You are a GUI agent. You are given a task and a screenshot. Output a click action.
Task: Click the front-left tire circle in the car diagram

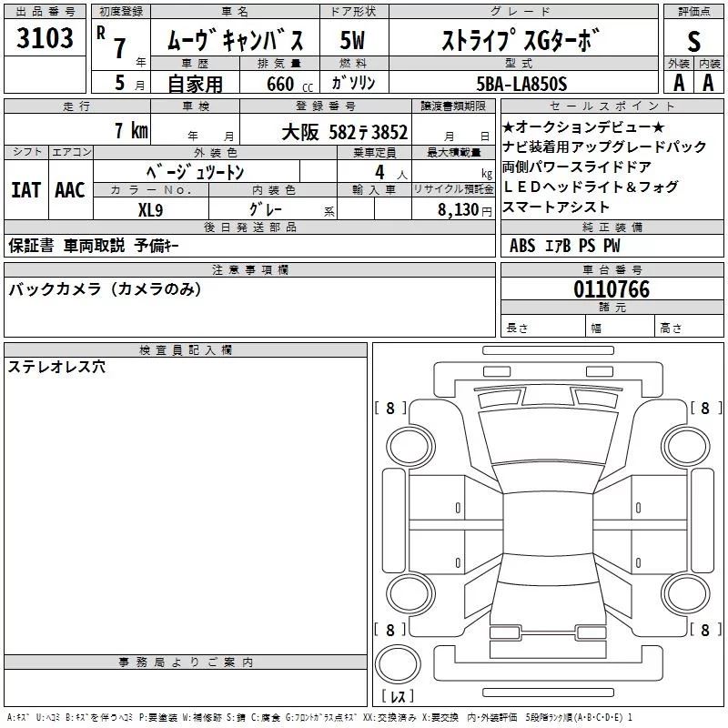click(409, 447)
